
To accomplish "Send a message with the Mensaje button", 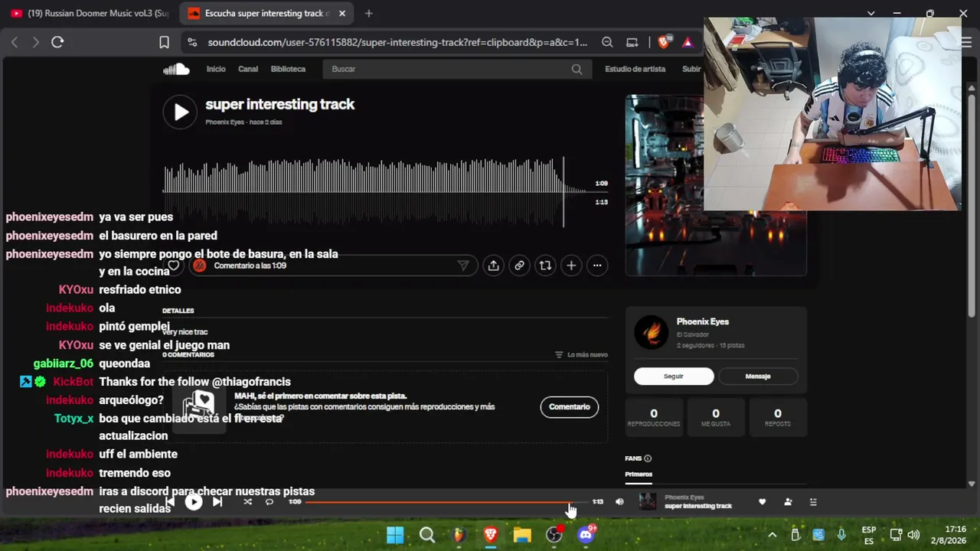I will click(758, 376).
